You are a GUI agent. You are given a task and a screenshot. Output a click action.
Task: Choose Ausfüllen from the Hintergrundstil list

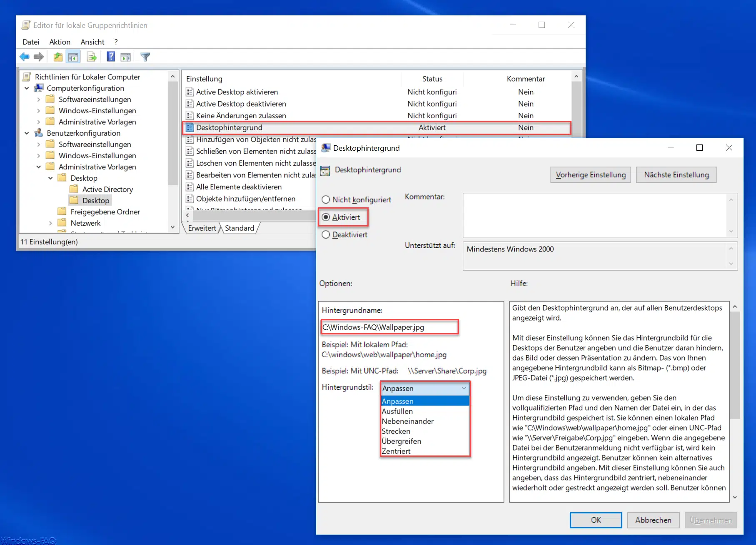425,411
